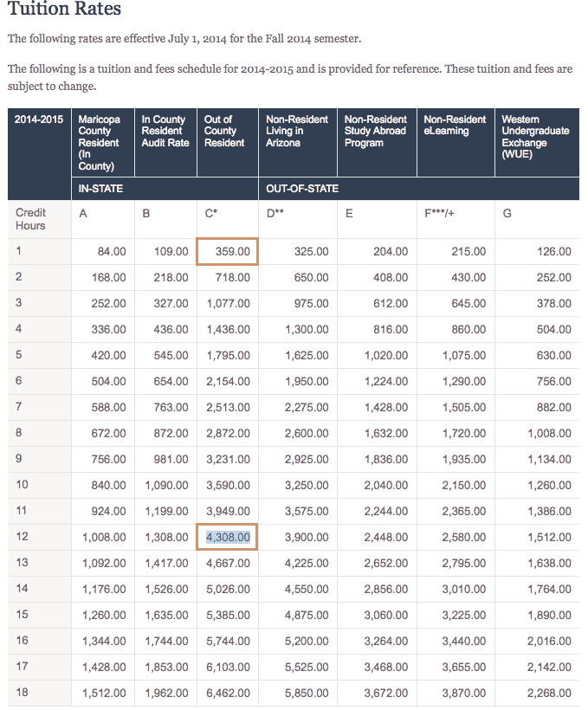Select the outlined 359.00 cell
Image resolution: width=588 pixels, height=710 pixels.
pyautogui.click(x=227, y=251)
